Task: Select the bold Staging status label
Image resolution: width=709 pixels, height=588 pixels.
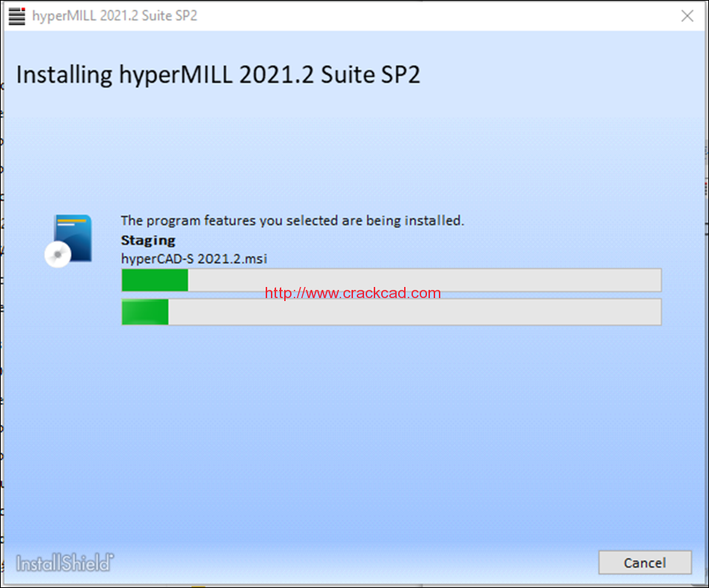Action: pyautogui.click(x=148, y=240)
